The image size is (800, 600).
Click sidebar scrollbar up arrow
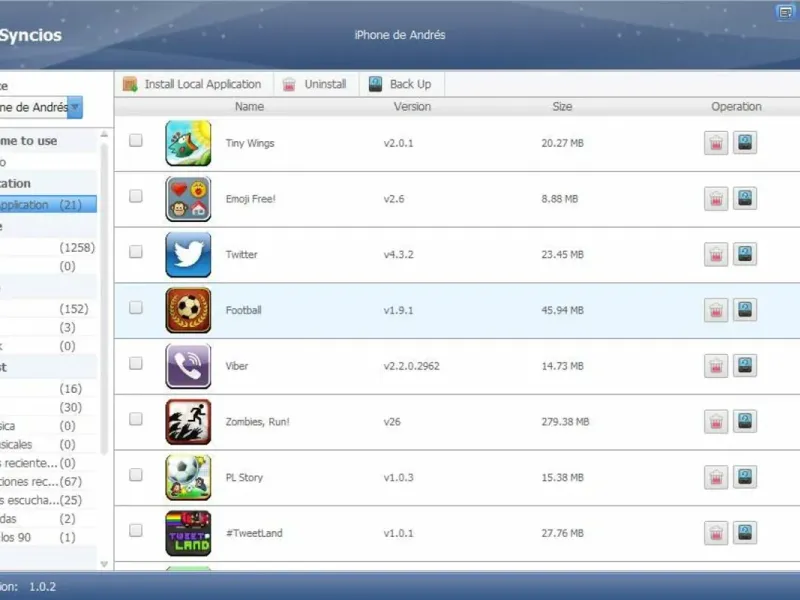point(104,135)
